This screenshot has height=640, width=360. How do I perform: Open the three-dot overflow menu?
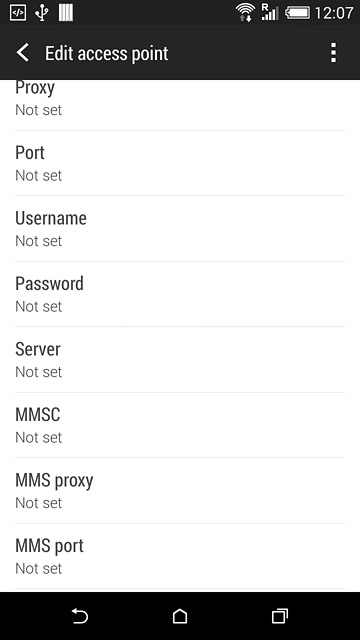(x=333, y=53)
